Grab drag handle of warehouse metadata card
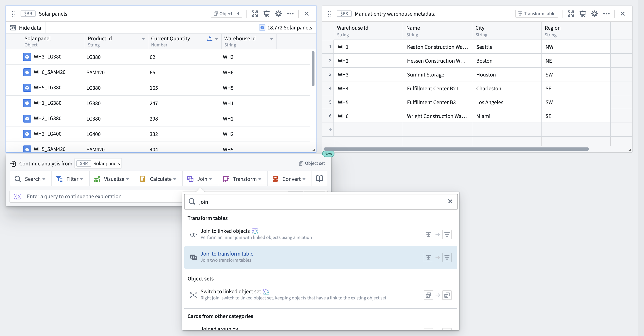The image size is (644, 336). pos(330,14)
